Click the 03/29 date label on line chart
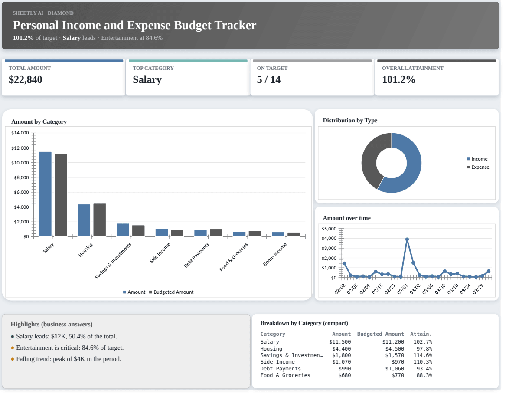This screenshot has height=400, width=532. click(x=478, y=289)
